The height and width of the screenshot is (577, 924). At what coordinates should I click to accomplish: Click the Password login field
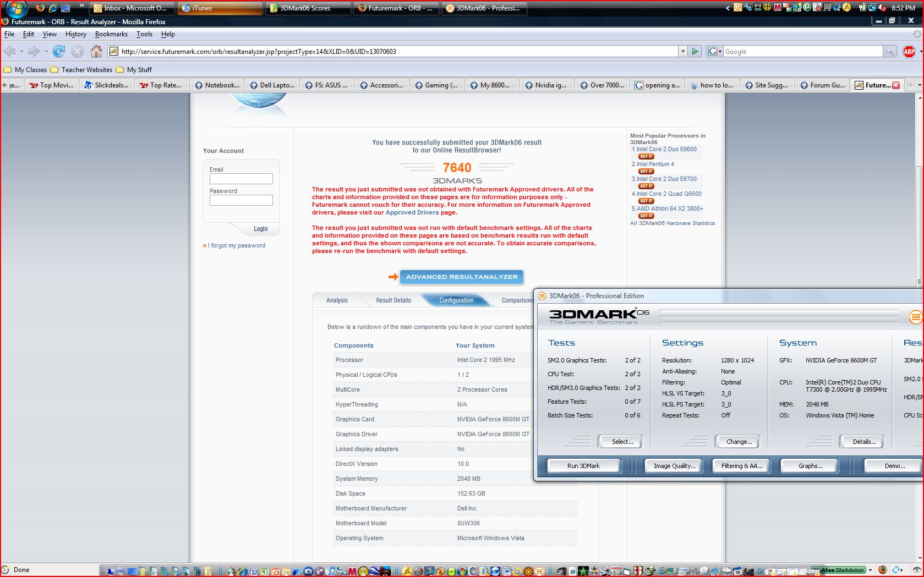pos(241,200)
